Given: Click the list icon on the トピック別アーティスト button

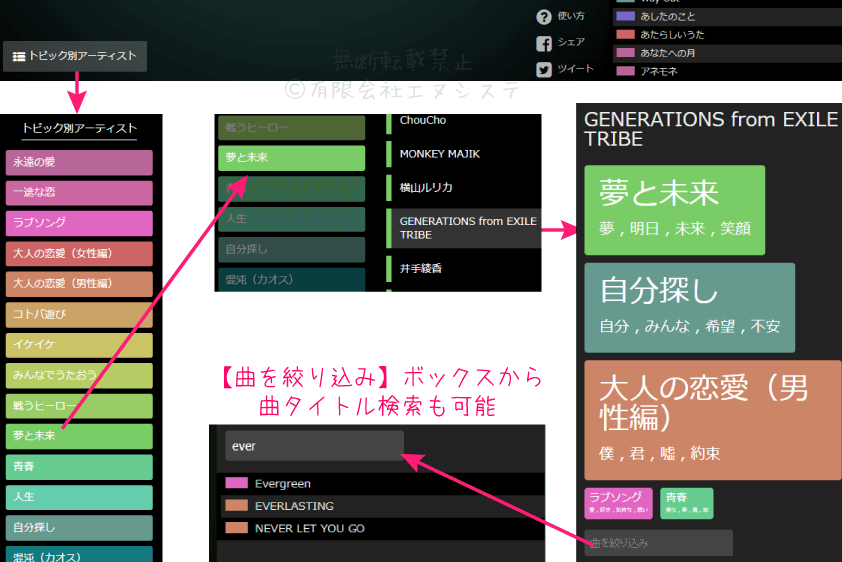Looking at the screenshot, I should (x=19, y=56).
